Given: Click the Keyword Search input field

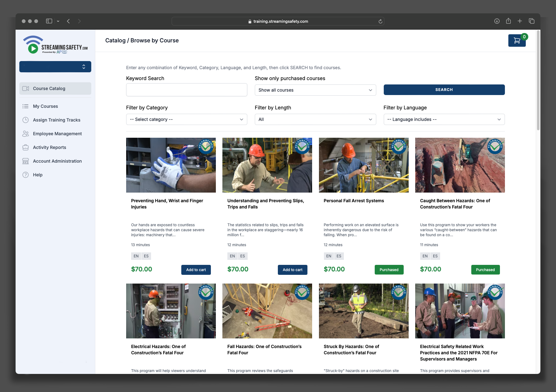Looking at the screenshot, I should click(x=186, y=90).
